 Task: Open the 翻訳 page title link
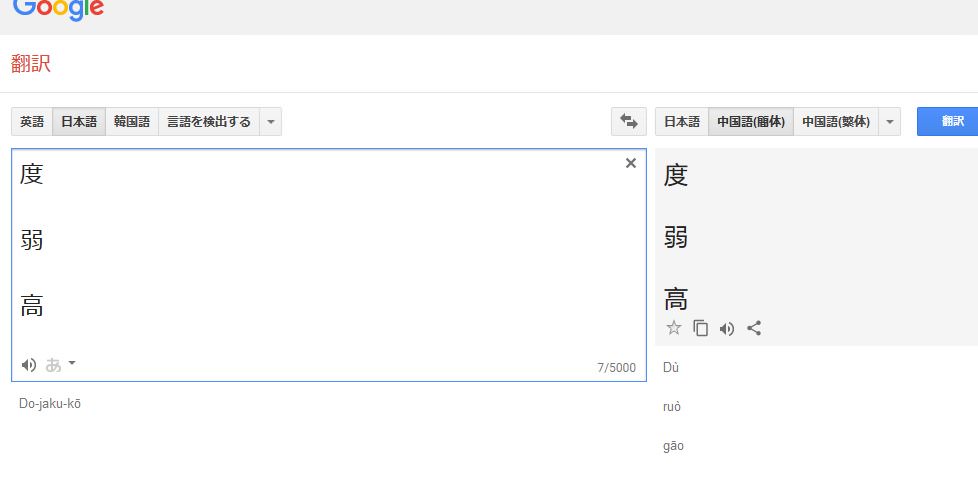[x=31, y=65]
